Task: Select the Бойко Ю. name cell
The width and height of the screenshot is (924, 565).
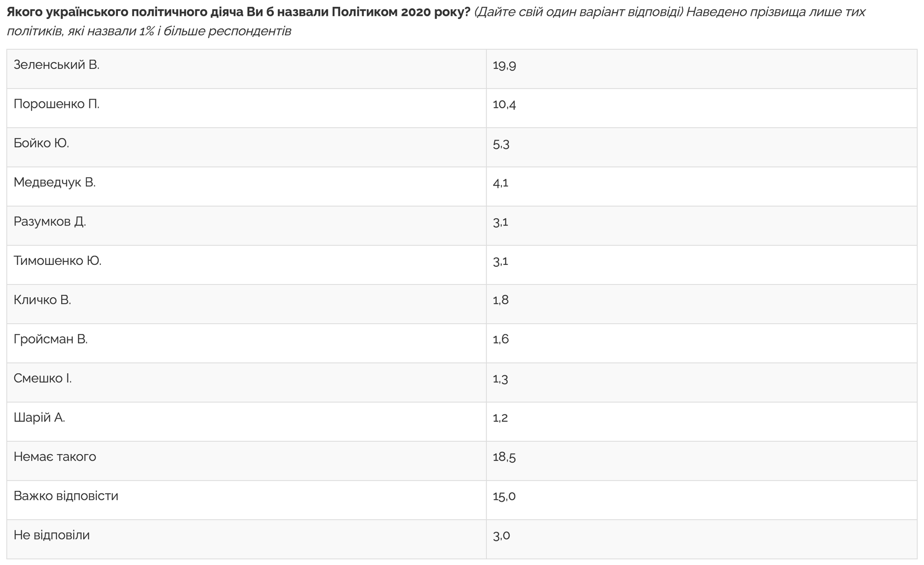Action: click(x=41, y=144)
